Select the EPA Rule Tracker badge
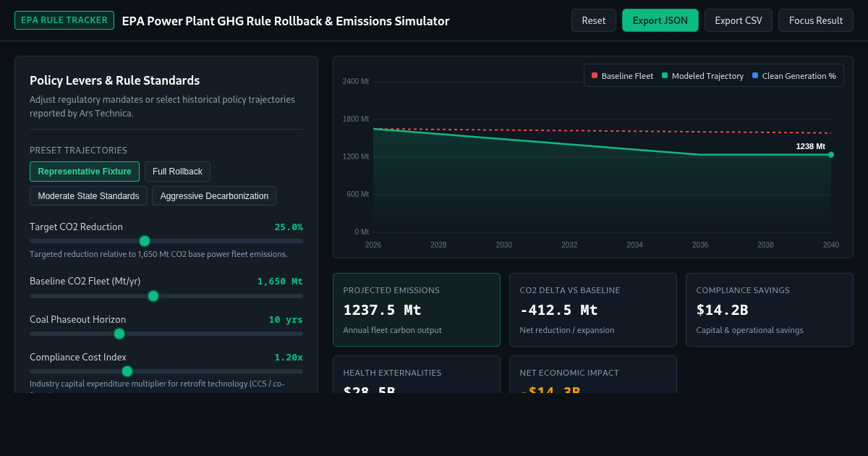The image size is (868, 456). 64,20
